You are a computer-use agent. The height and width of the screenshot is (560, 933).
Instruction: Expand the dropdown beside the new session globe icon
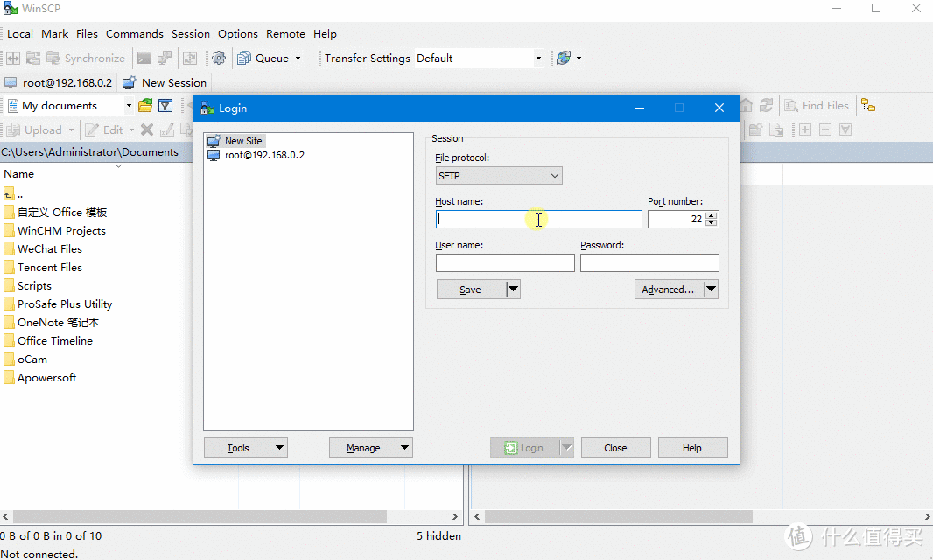pos(579,59)
